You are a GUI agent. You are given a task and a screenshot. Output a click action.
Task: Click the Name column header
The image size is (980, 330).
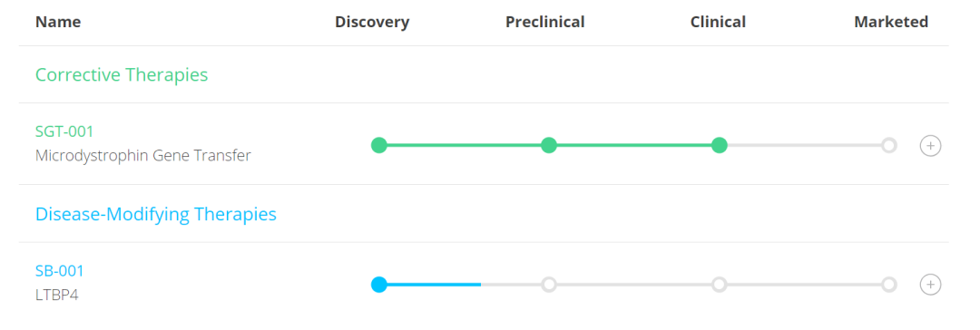click(58, 22)
